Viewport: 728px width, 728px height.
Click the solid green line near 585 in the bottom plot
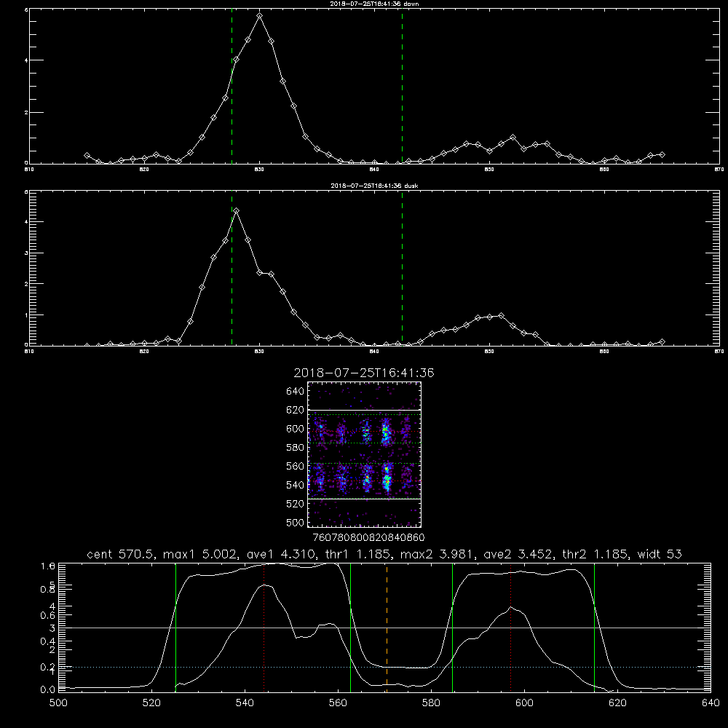452,628
